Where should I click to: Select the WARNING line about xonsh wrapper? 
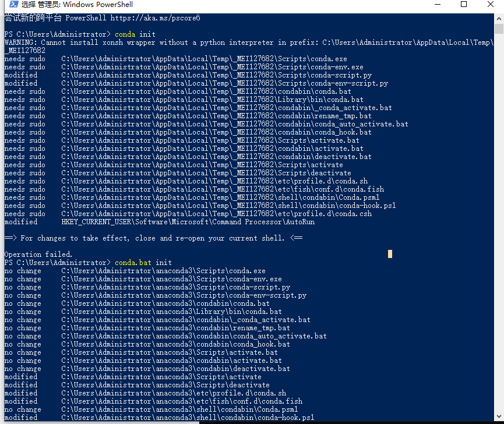pos(175,42)
